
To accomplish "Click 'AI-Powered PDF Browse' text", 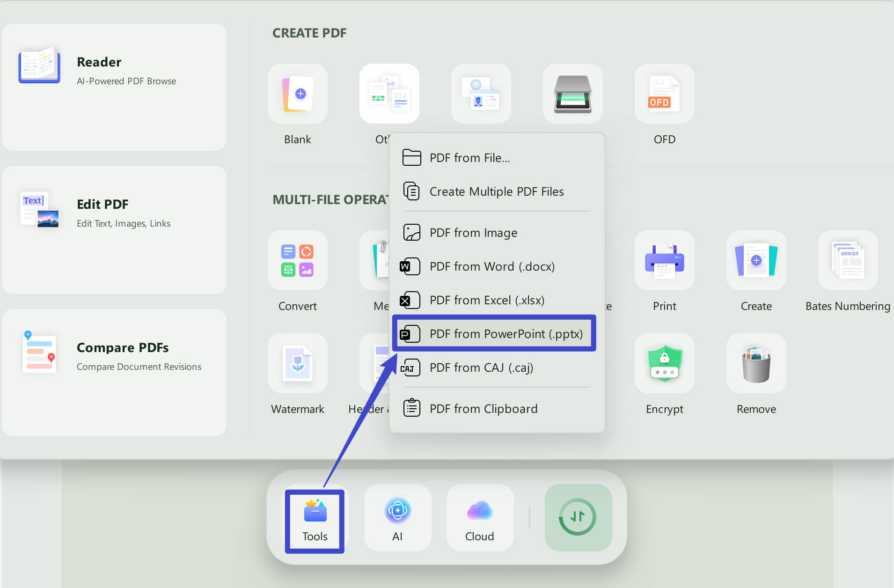I will [x=126, y=81].
